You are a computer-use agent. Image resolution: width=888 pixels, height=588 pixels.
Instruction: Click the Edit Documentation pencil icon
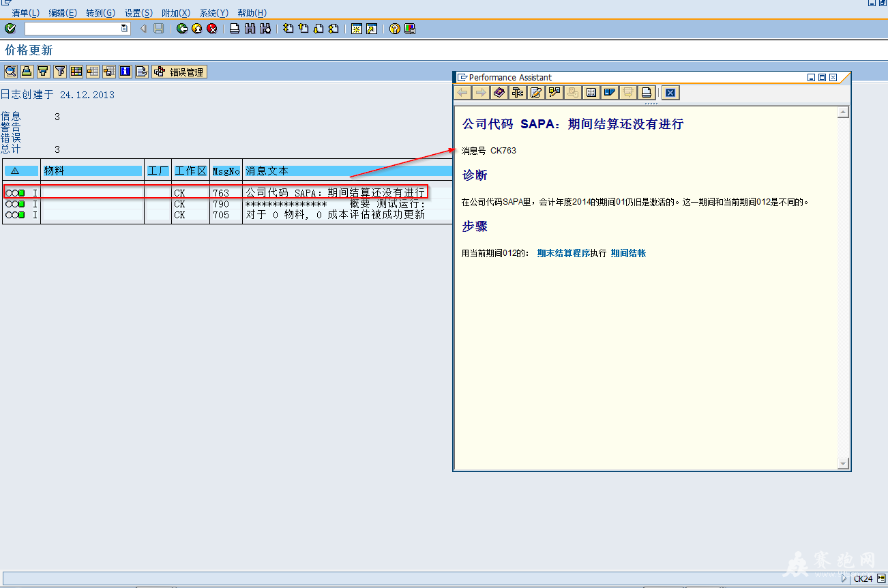[x=536, y=93]
